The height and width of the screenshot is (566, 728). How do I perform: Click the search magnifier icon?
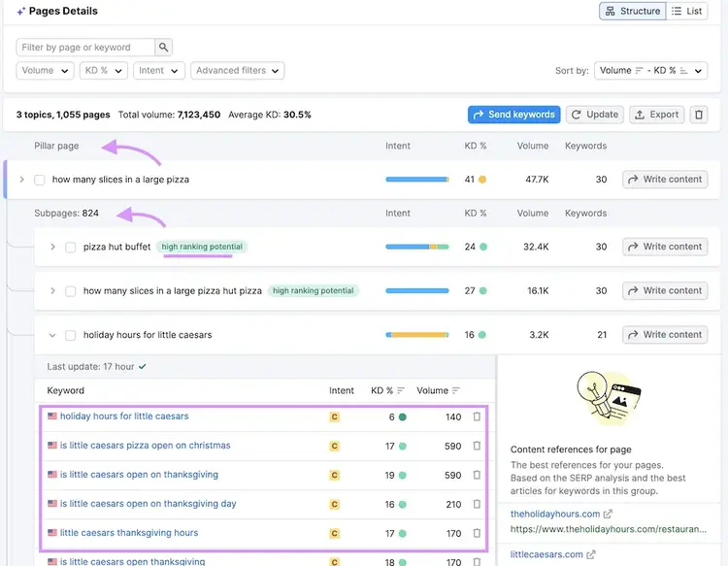[x=163, y=47]
